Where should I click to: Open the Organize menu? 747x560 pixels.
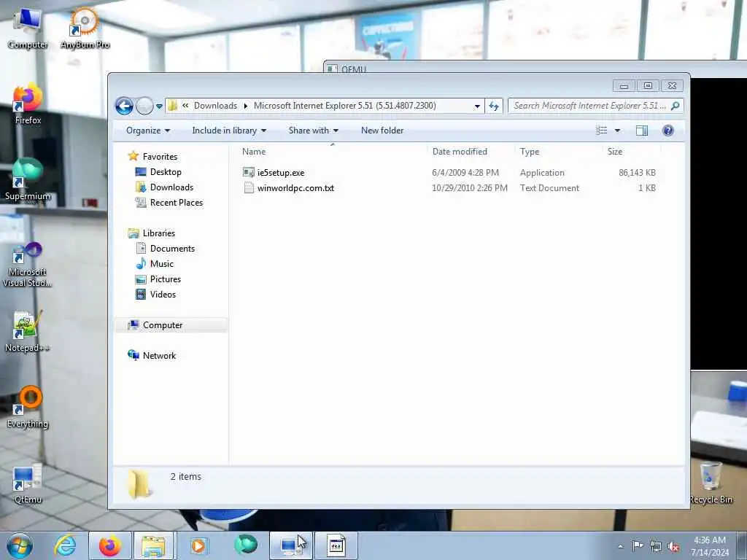[147, 131]
